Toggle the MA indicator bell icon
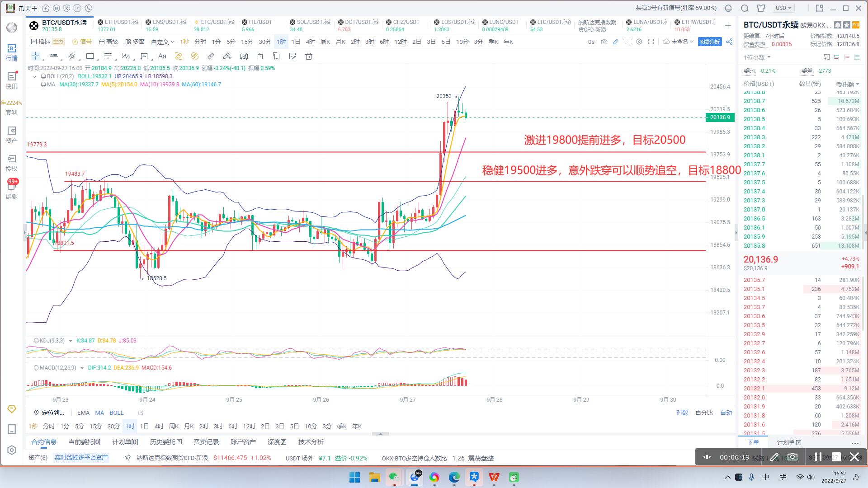868x488 pixels. coord(43,84)
